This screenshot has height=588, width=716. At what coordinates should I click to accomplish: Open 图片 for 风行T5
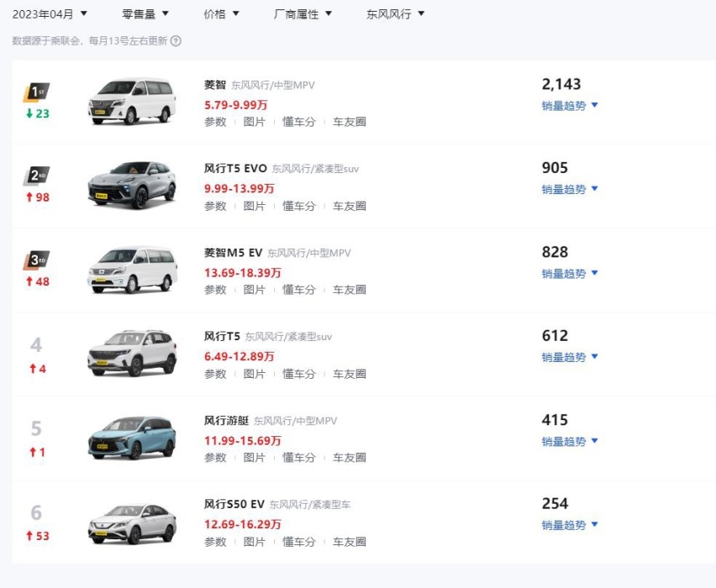[255, 374]
